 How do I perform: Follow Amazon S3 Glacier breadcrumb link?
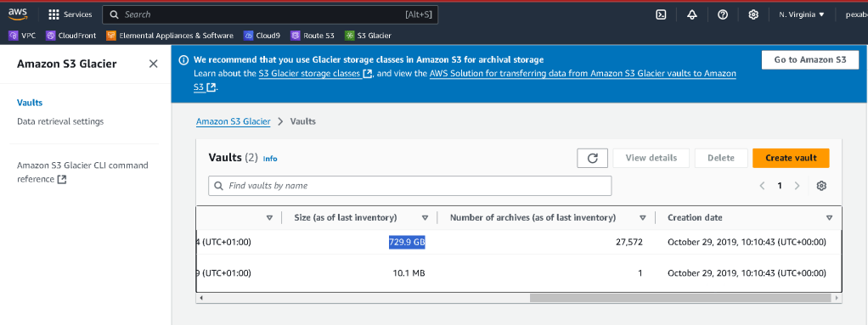click(x=233, y=121)
